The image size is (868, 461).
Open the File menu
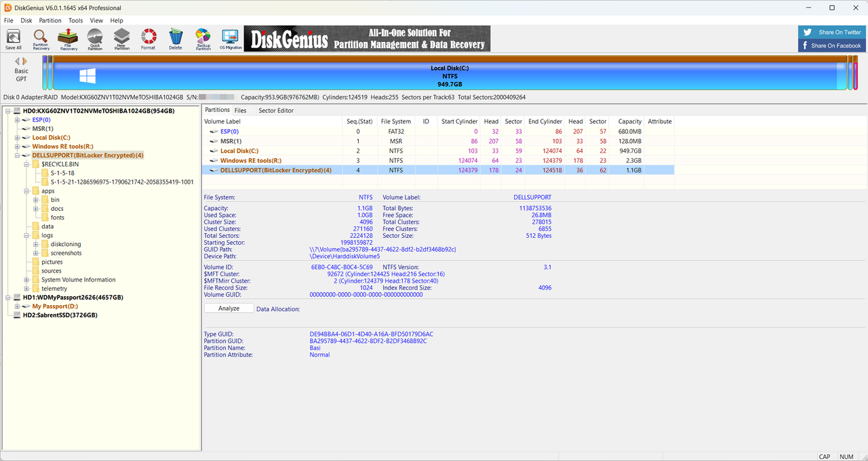pos(9,20)
